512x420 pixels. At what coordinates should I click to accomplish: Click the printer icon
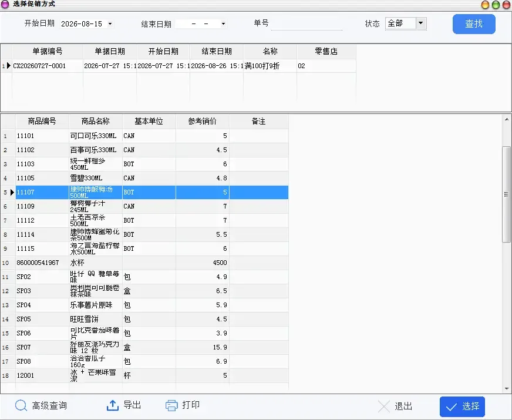(171, 405)
